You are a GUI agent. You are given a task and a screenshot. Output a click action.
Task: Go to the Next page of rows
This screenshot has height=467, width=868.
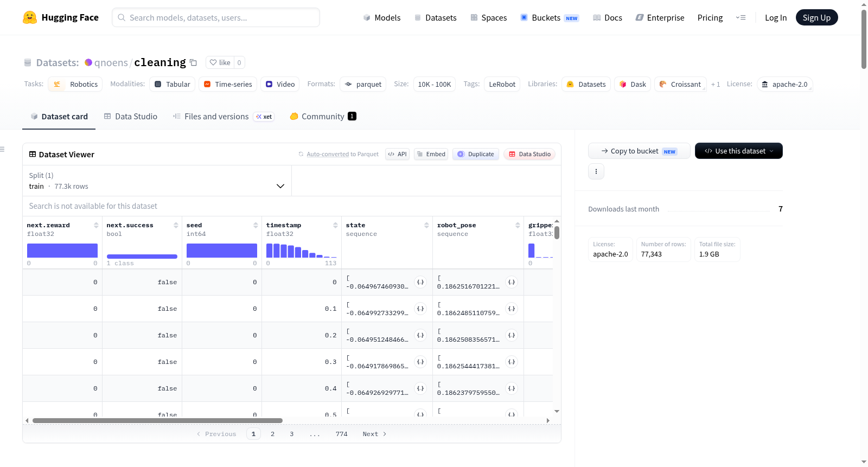coord(374,434)
